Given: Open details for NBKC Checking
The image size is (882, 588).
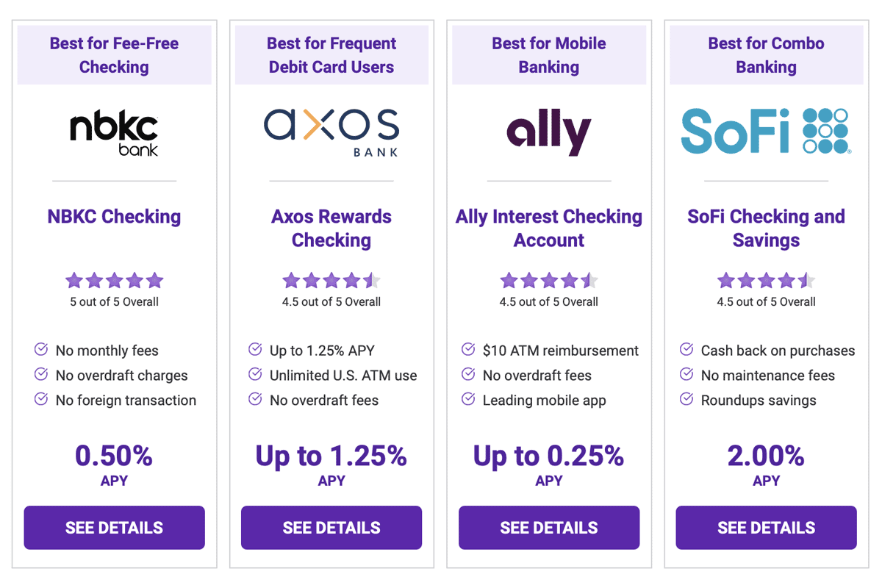Looking at the screenshot, I should [x=114, y=528].
